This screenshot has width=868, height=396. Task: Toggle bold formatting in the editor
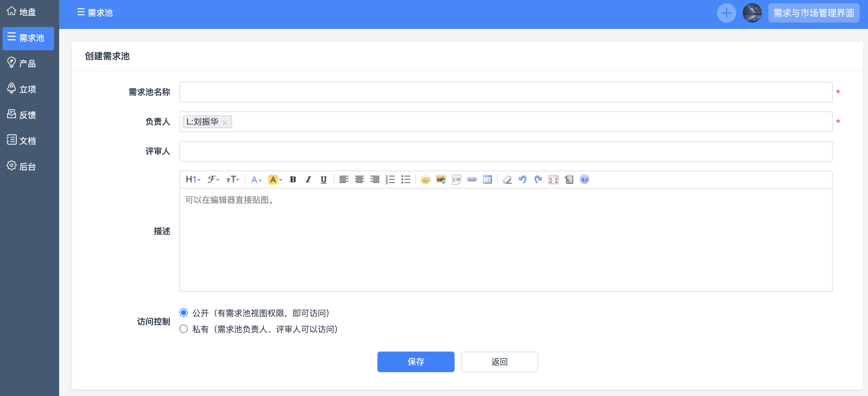293,179
